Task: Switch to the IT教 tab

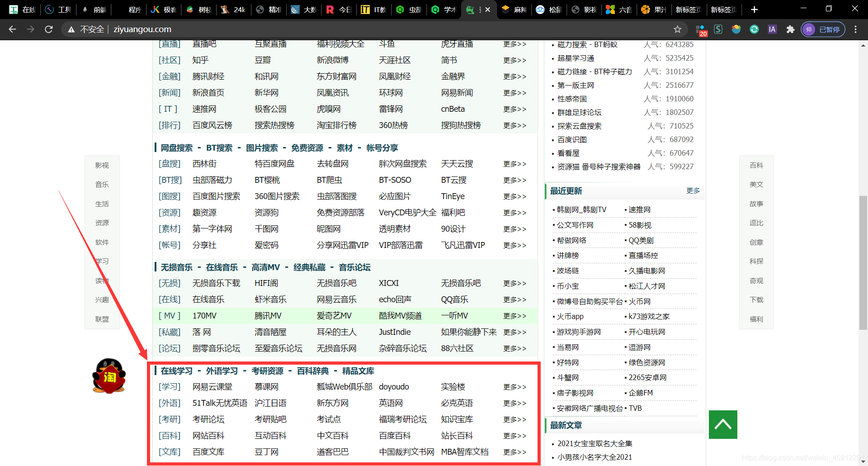Action: 373,10
